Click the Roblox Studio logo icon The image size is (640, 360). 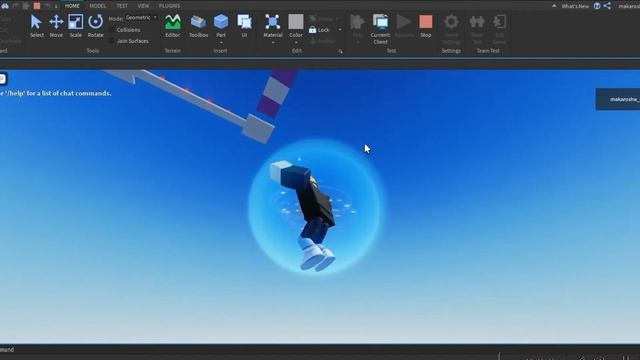tap(5, 6)
